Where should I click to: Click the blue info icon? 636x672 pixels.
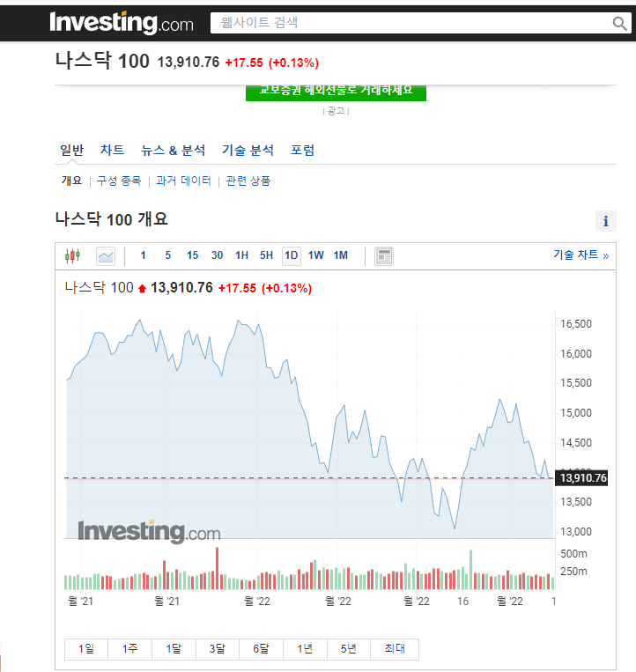(605, 221)
